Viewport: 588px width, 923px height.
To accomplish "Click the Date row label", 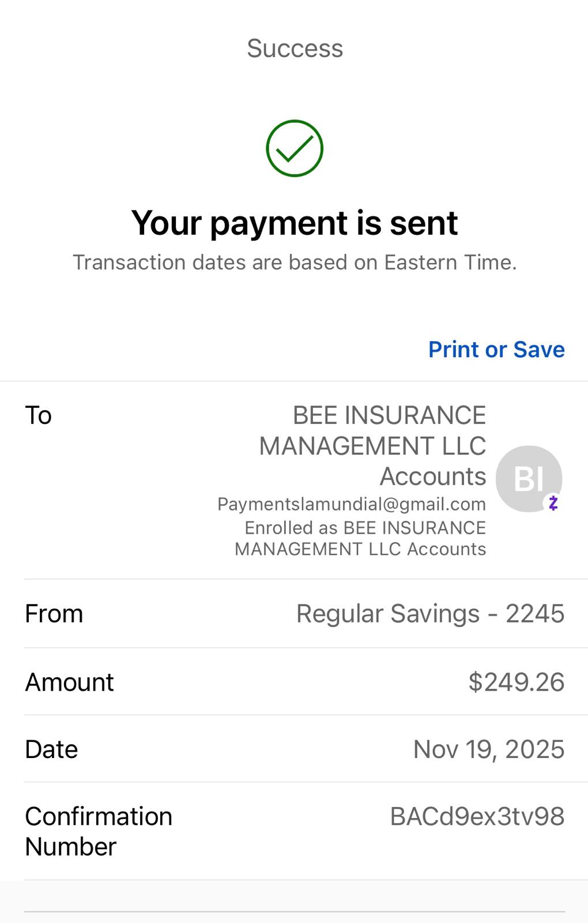I will 51,749.
